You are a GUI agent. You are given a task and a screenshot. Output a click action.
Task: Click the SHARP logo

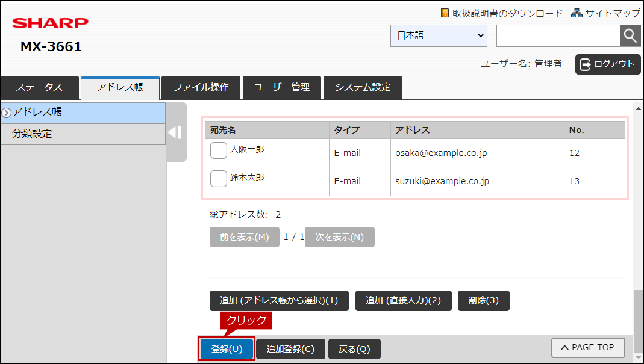click(x=50, y=23)
